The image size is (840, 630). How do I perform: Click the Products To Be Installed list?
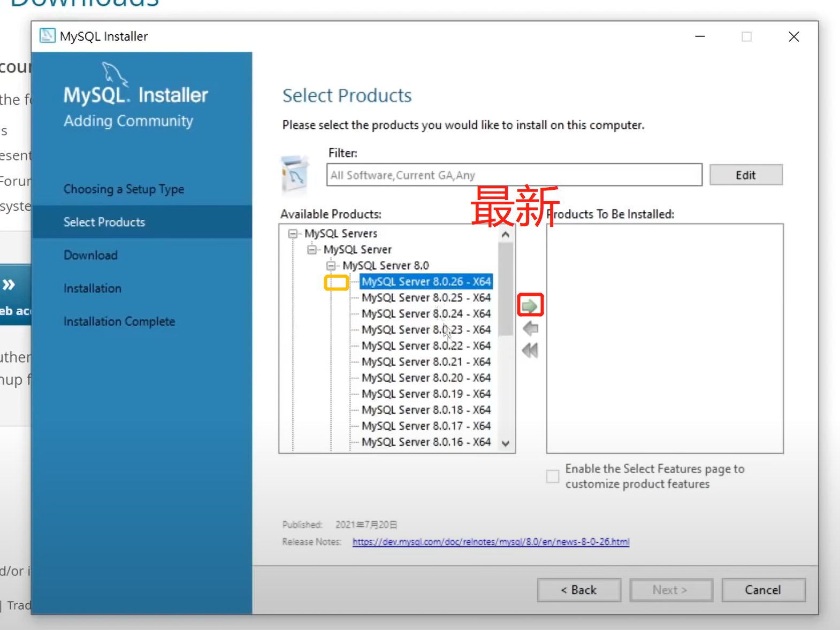665,339
